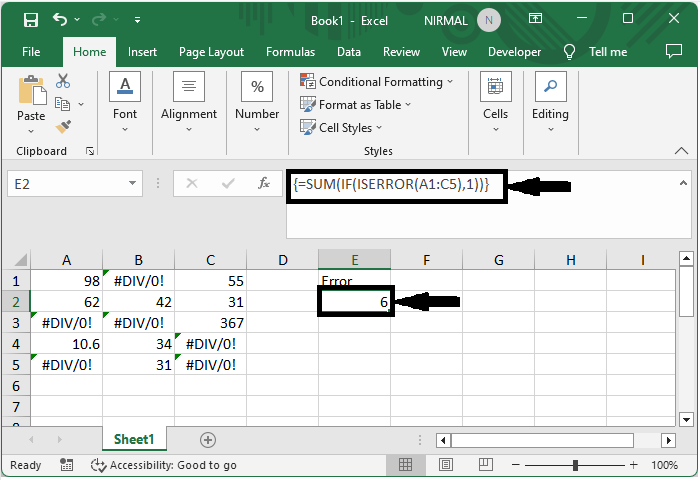Screen dimensions: 700x480
Task: Click Accessibility: Good to go status
Action: 164,465
